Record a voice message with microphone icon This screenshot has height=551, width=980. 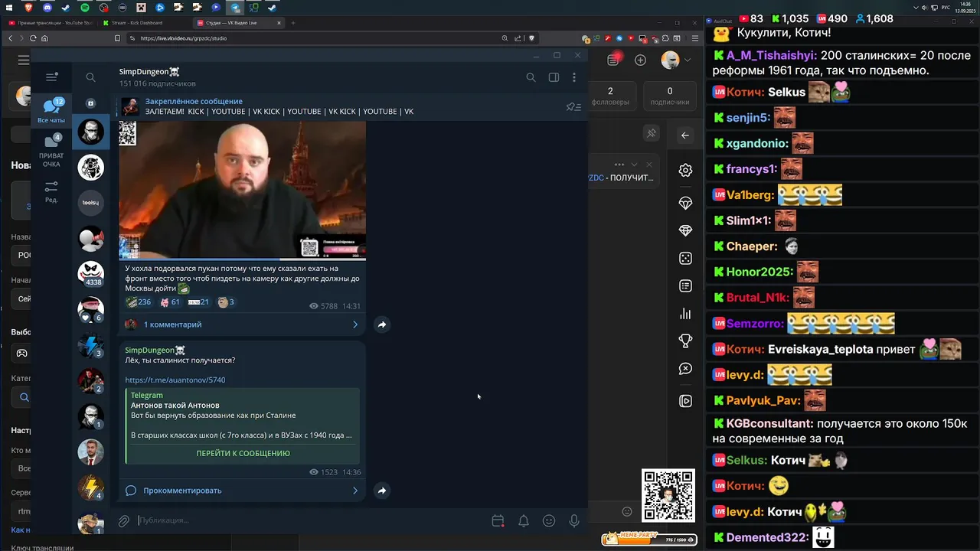coord(574,521)
